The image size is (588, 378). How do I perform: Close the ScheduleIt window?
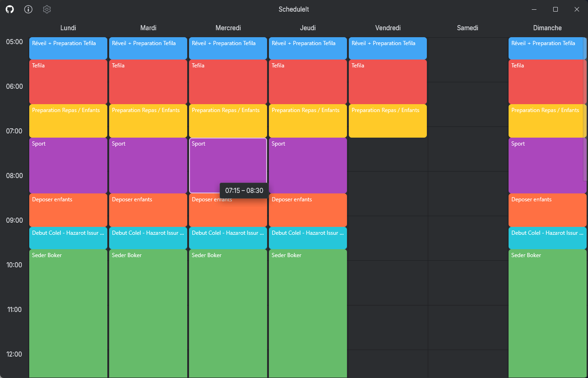click(x=576, y=9)
